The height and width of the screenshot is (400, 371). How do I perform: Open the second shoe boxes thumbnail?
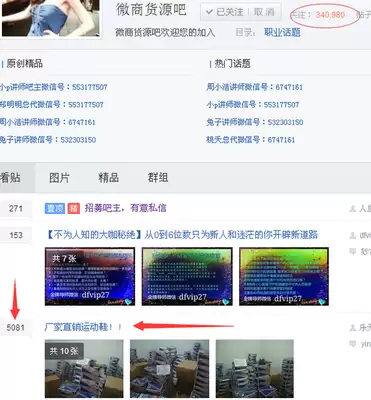tap(170, 369)
